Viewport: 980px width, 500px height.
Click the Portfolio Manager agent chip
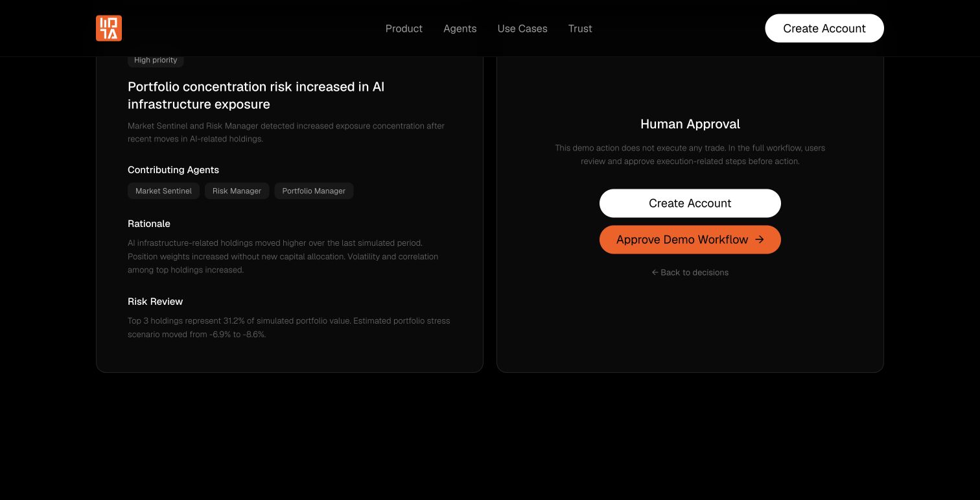[314, 191]
